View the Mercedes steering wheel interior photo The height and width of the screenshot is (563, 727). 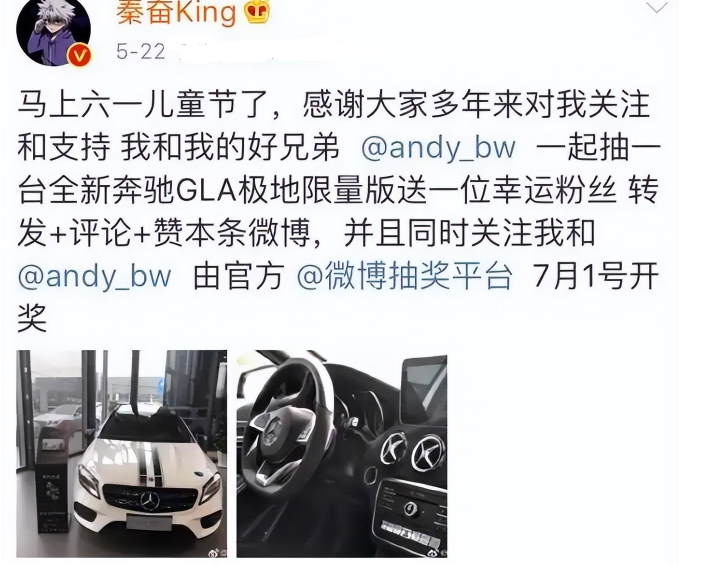pos(342,454)
